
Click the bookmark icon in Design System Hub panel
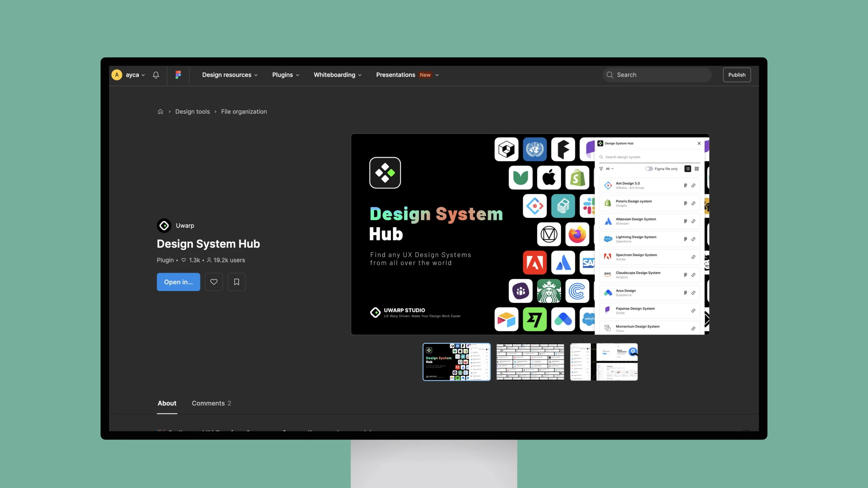tap(236, 281)
